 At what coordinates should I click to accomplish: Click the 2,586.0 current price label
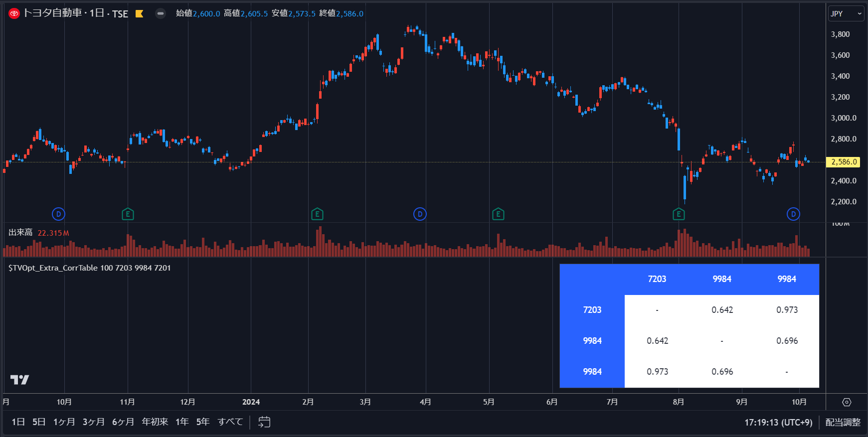click(x=844, y=162)
